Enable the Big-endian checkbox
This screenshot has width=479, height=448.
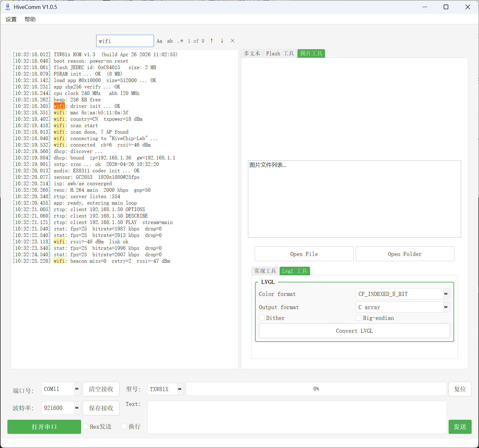pyautogui.click(x=359, y=318)
